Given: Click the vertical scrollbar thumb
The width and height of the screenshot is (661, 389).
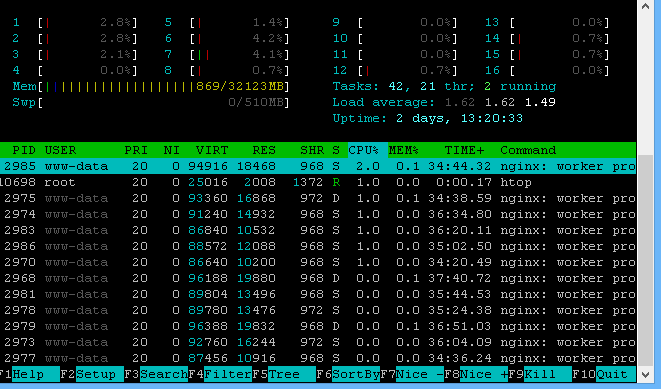Looking at the screenshot, I should tap(645, 260).
